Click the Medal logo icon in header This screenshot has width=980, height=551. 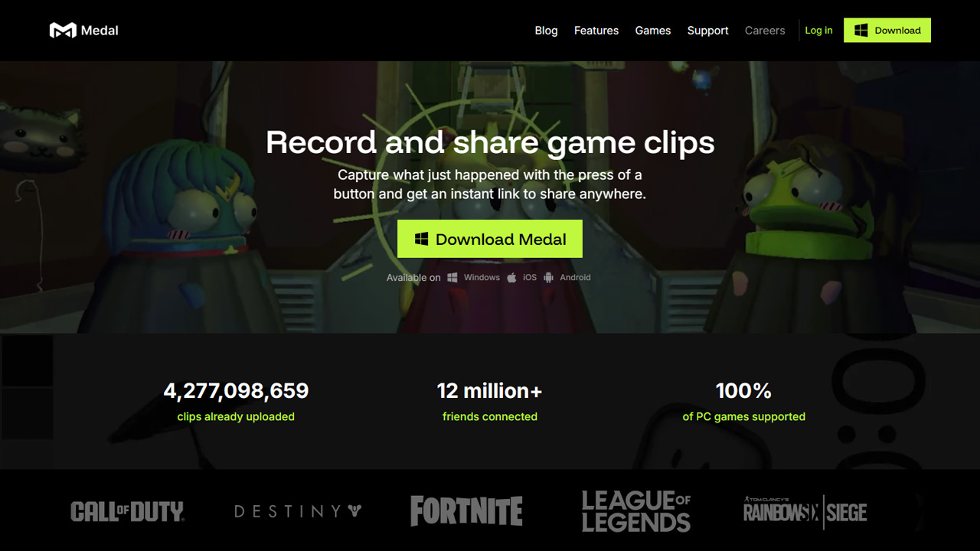63,31
